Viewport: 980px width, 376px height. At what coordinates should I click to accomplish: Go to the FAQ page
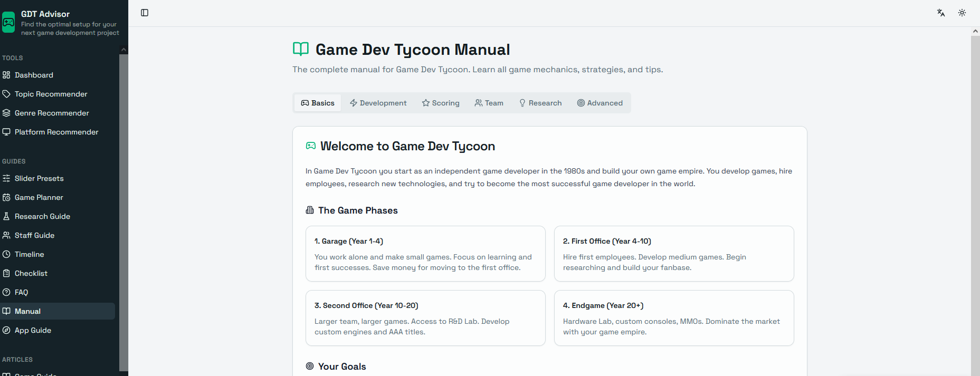tap(58, 292)
